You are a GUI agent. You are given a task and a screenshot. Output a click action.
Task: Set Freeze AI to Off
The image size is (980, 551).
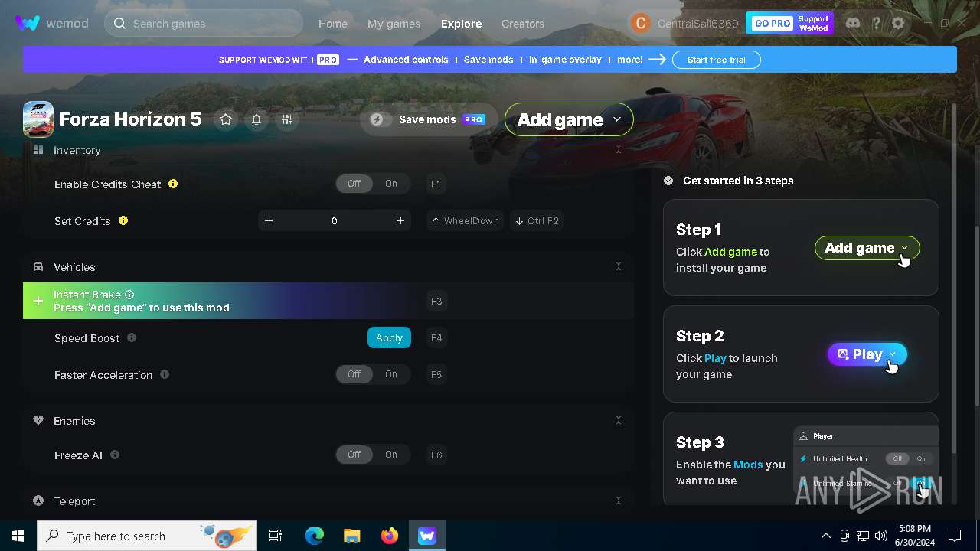(354, 455)
